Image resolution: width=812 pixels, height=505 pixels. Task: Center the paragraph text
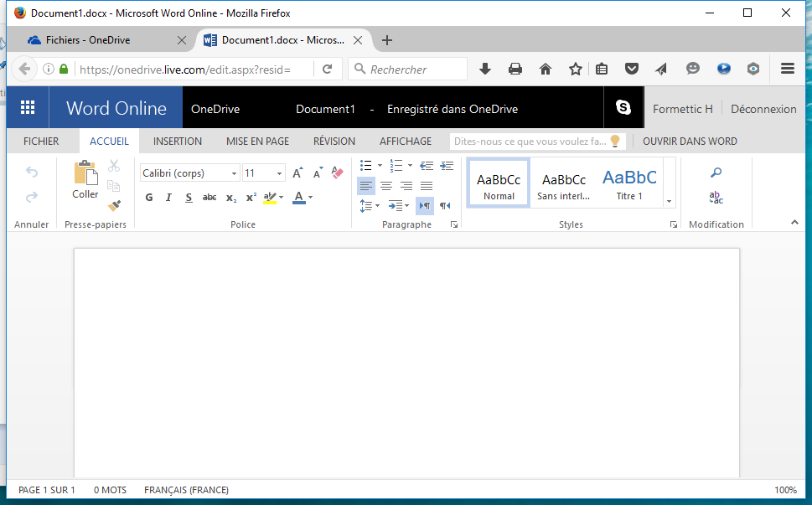[386, 186]
